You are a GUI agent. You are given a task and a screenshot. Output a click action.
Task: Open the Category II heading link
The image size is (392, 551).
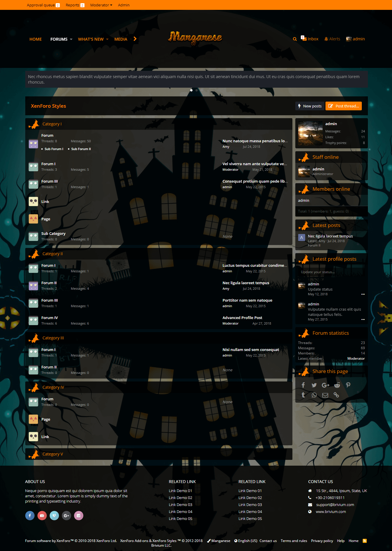(x=53, y=254)
